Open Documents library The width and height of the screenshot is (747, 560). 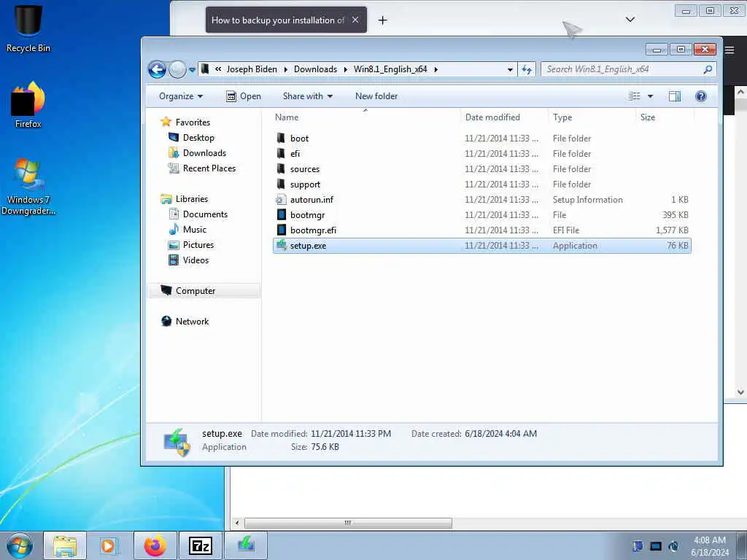(x=198, y=214)
